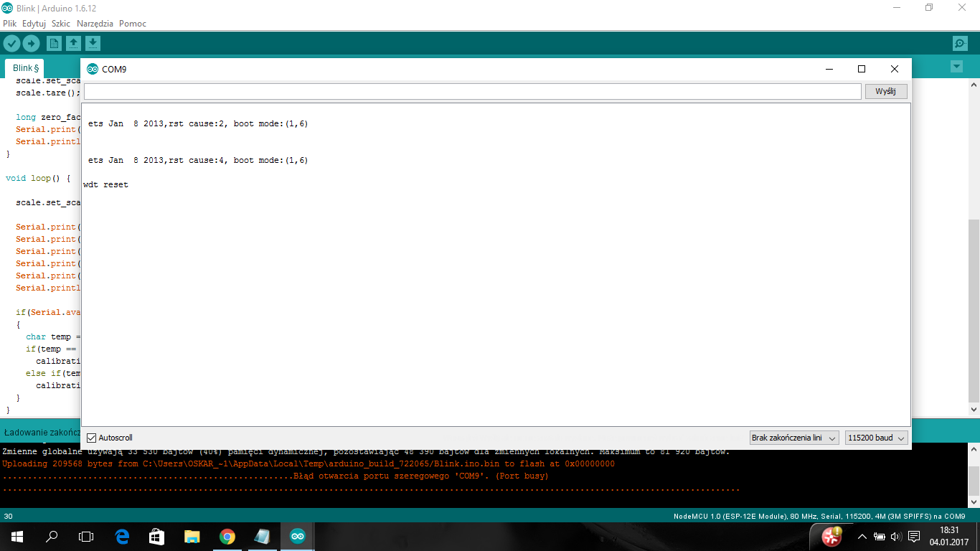Open the volume control in the tray
This screenshot has width=980, height=551.
(x=895, y=537)
